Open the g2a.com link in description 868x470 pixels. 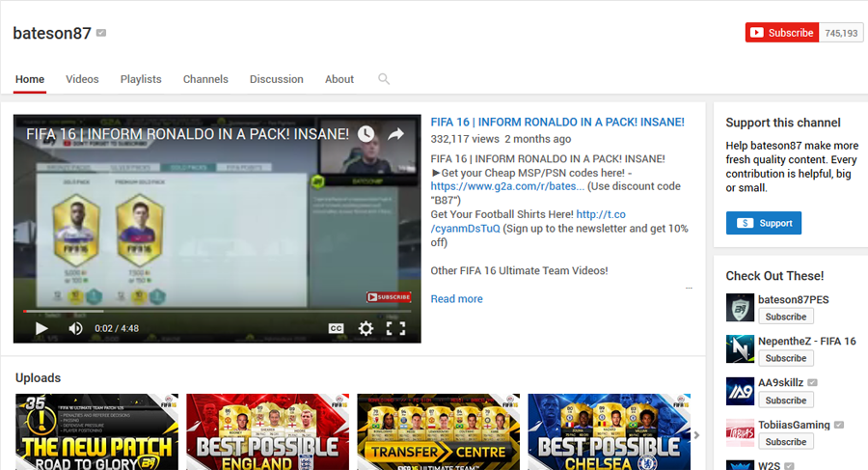(x=507, y=186)
